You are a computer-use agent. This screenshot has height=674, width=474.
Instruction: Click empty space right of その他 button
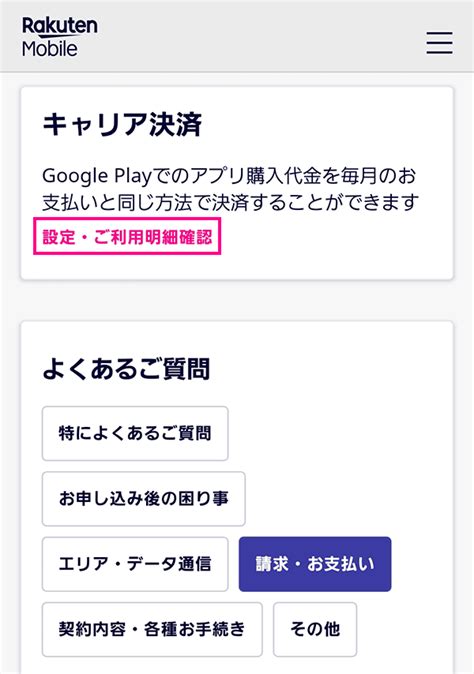(404, 629)
